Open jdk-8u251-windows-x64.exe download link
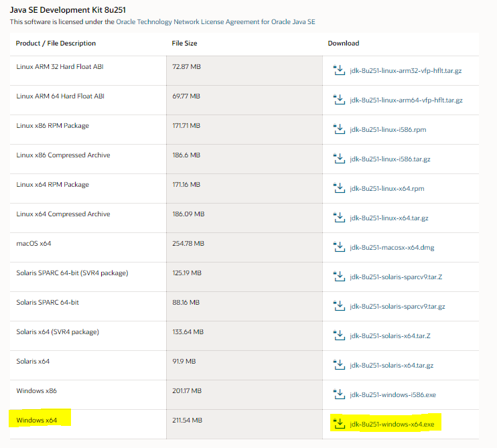This screenshot has height=448, width=497. point(392,425)
